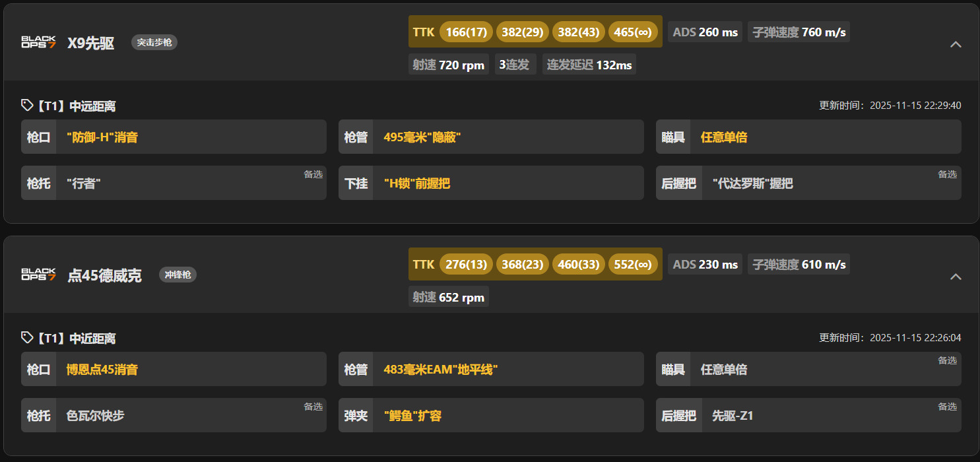The image size is (980, 462).
Task: Click the 166(17) TTK pill
Action: [466, 32]
